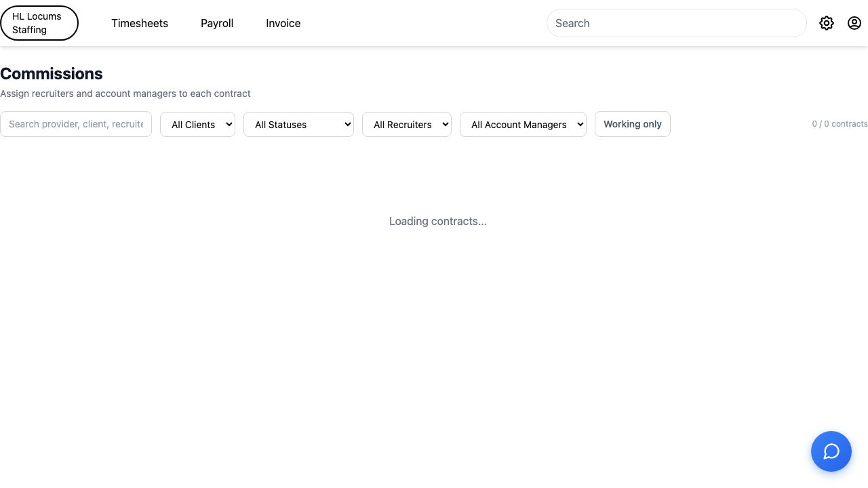The image size is (868, 488).
Task: Expand the All Recruiters dropdown
Action: tap(407, 124)
